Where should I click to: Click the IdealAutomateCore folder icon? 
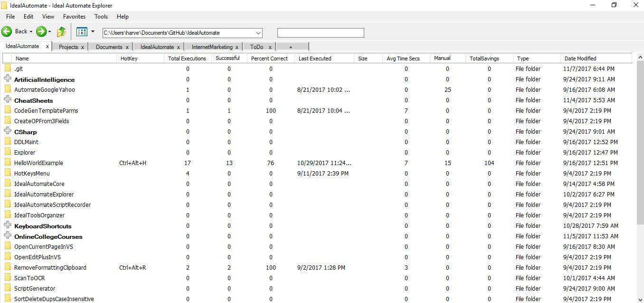pos(8,184)
